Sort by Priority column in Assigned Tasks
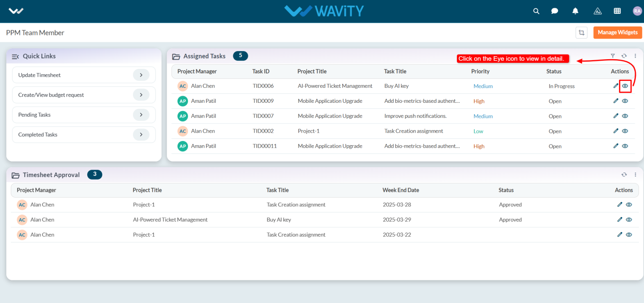 [x=480, y=71]
